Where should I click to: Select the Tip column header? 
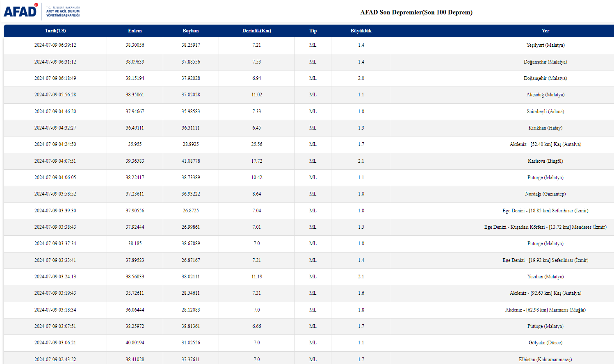(x=313, y=31)
